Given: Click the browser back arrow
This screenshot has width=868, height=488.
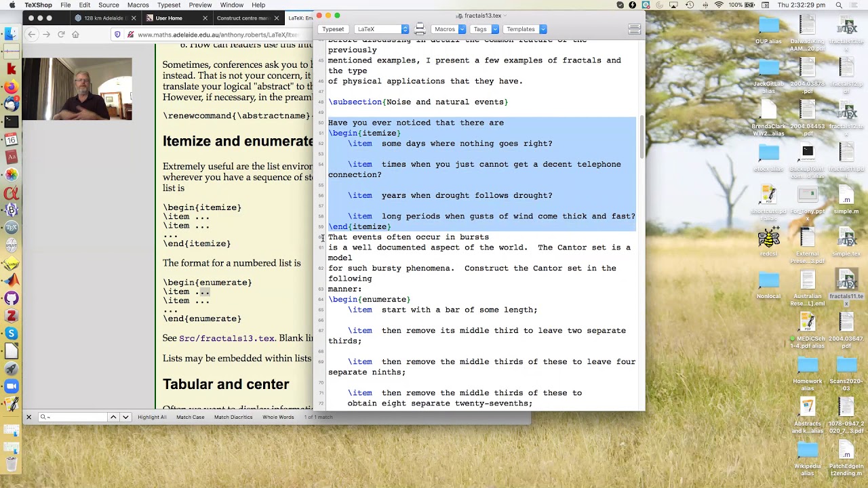Looking at the screenshot, I should tap(31, 35).
